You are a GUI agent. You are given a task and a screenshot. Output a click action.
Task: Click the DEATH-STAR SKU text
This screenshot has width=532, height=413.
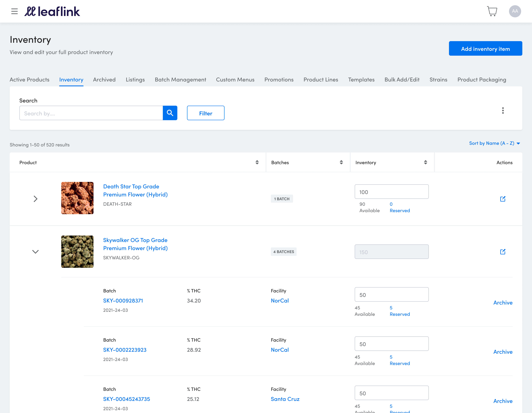click(x=117, y=204)
